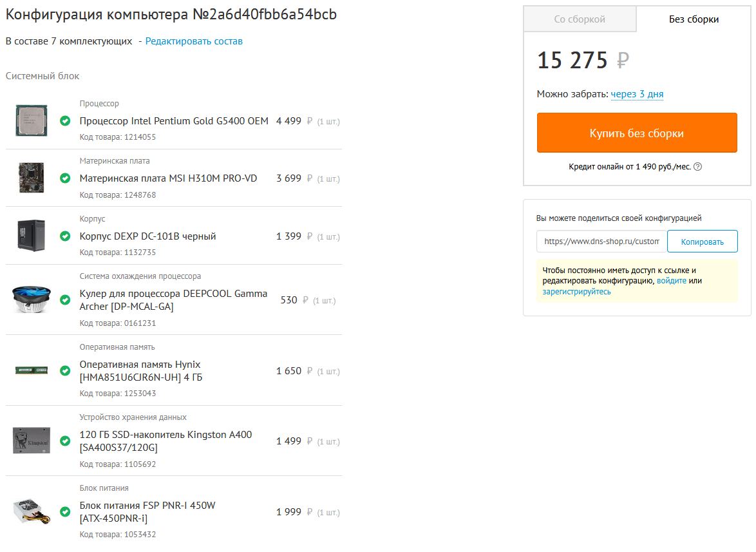This screenshot has width=756, height=552.
Task: Open Intel Pentium Gold G5400 processor thumbnail
Action: [x=31, y=120]
